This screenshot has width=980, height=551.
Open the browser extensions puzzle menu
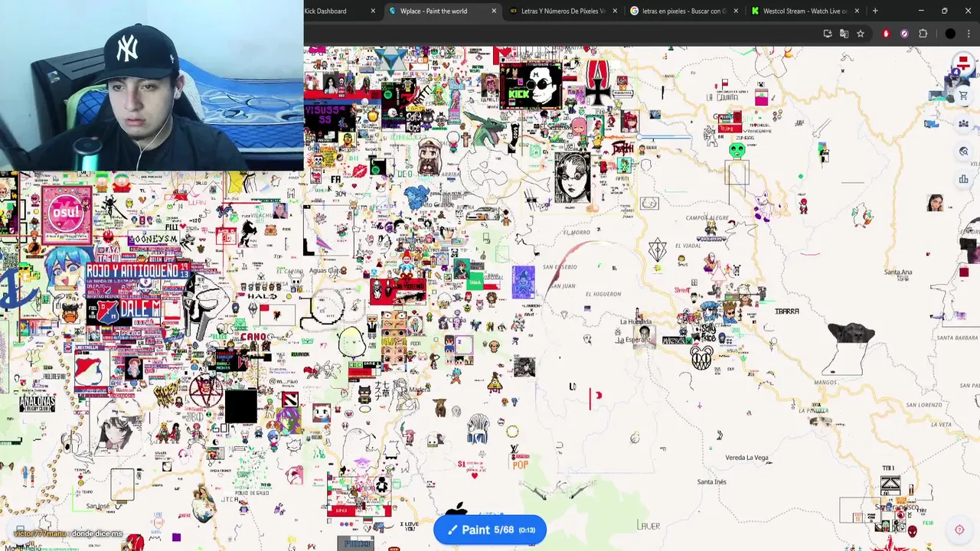[923, 34]
